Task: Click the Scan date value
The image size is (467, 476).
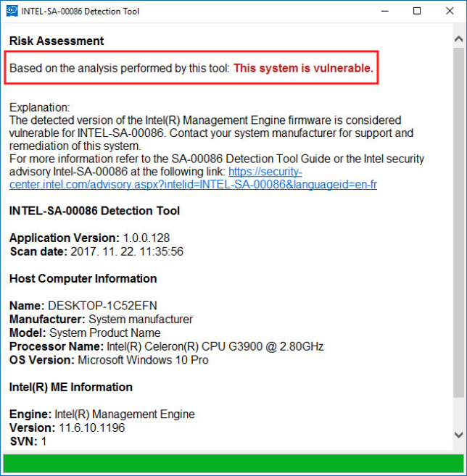Action: pos(127,251)
